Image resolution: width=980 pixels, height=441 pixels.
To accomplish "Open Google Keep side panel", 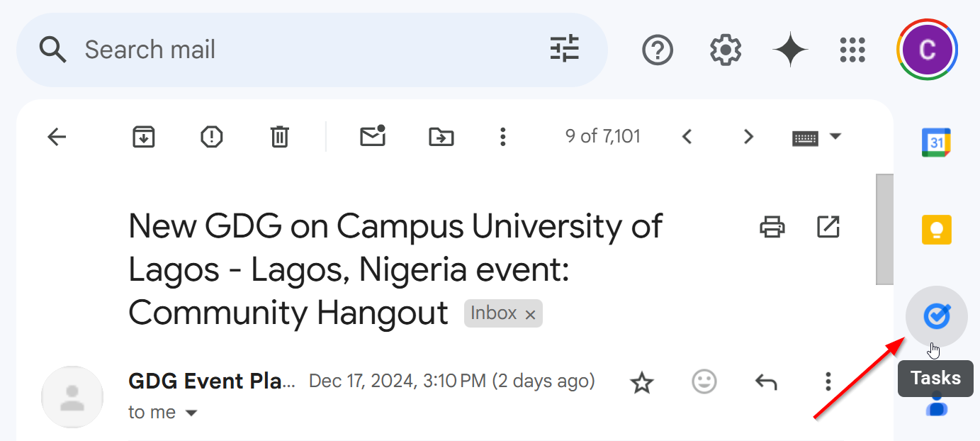I will tap(936, 230).
